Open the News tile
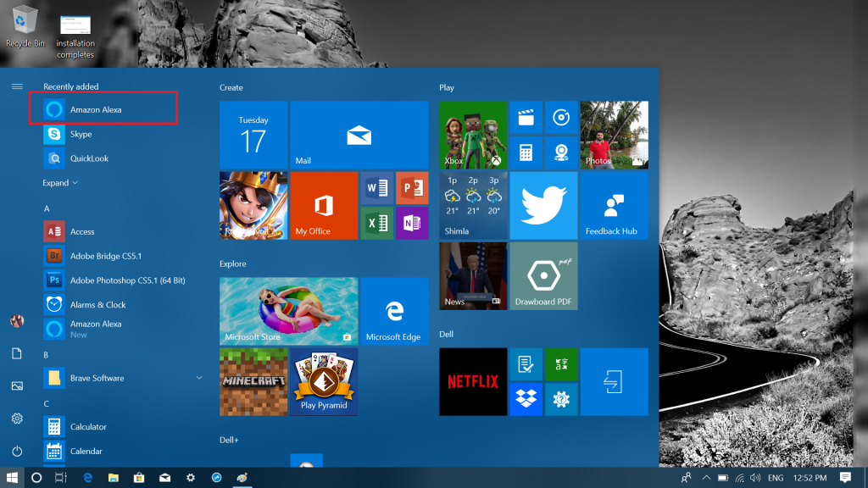This screenshot has width=868, height=488. 473,275
